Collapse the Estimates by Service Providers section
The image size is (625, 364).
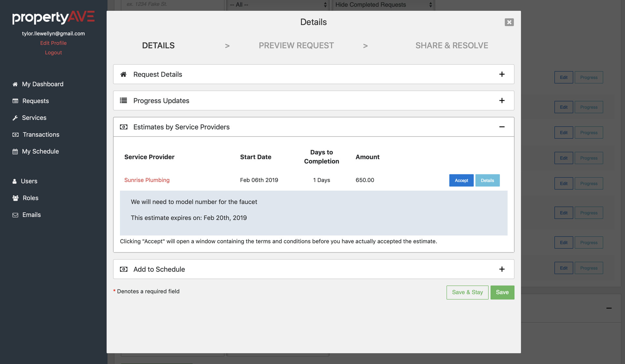point(502,127)
